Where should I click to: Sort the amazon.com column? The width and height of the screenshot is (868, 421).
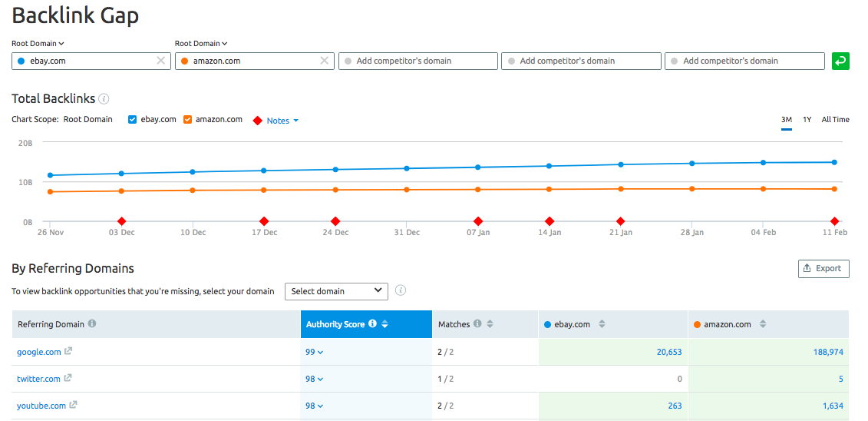coord(763,324)
